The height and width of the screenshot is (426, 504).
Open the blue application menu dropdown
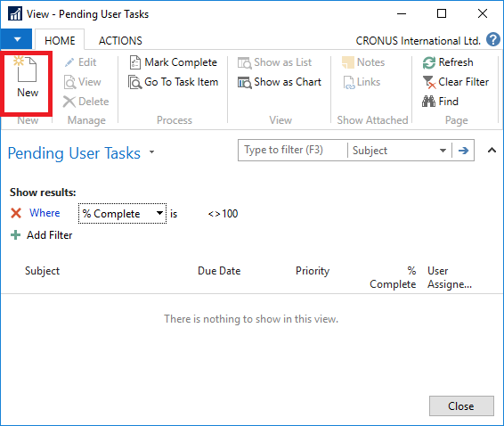pos(17,39)
